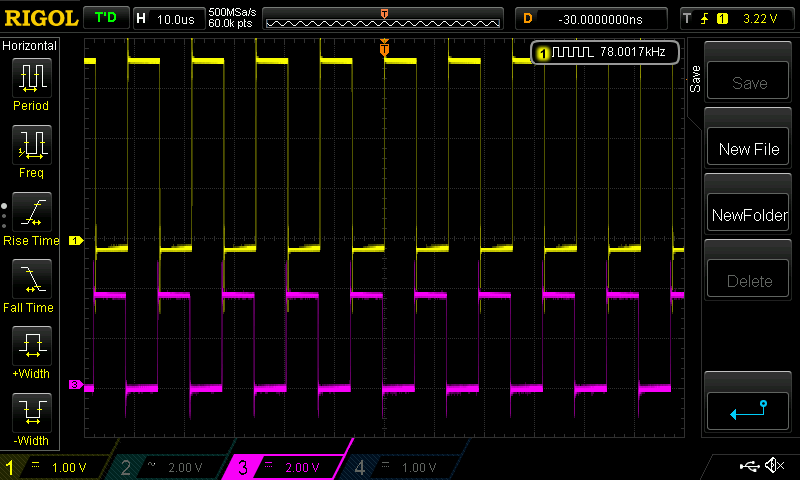Screen dimensions: 800x480
Task: Click the Save button
Action: coord(748,81)
